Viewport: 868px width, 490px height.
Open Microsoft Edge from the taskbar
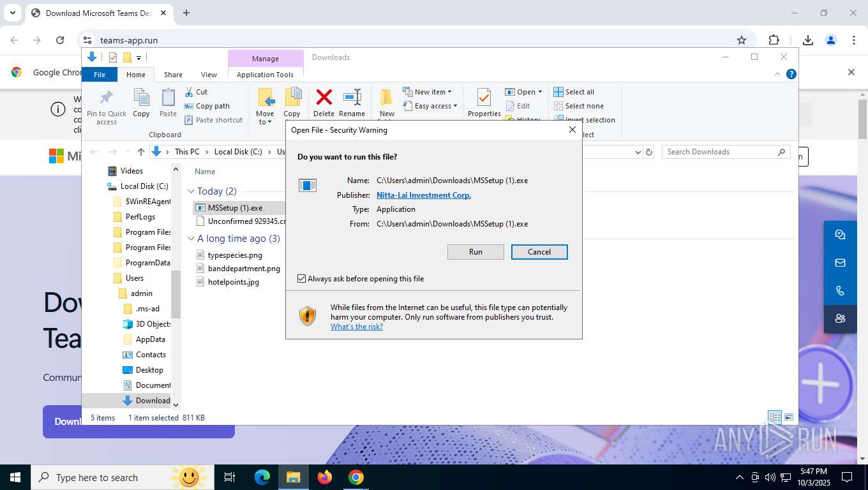(262, 477)
